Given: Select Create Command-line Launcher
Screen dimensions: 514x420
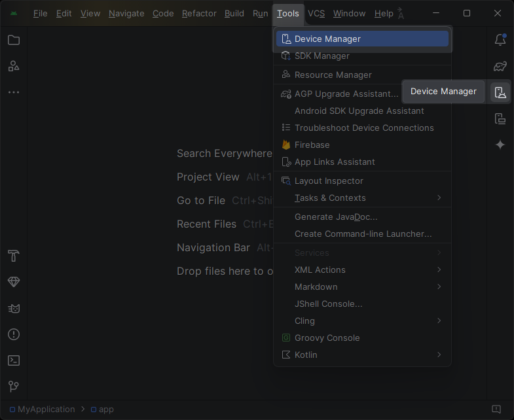Looking at the screenshot, I should point(362,234).
